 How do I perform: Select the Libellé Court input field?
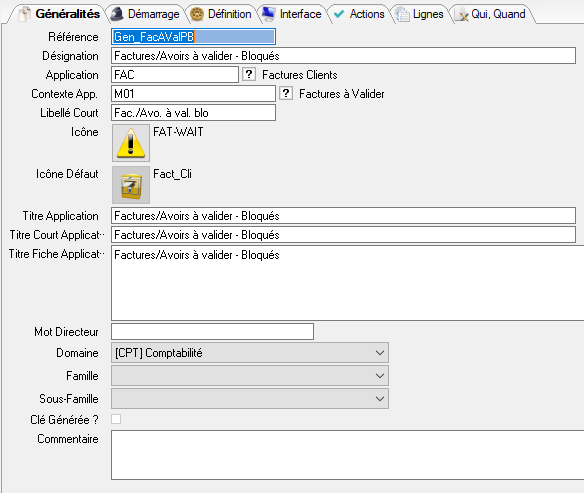[x=194, y=113]
